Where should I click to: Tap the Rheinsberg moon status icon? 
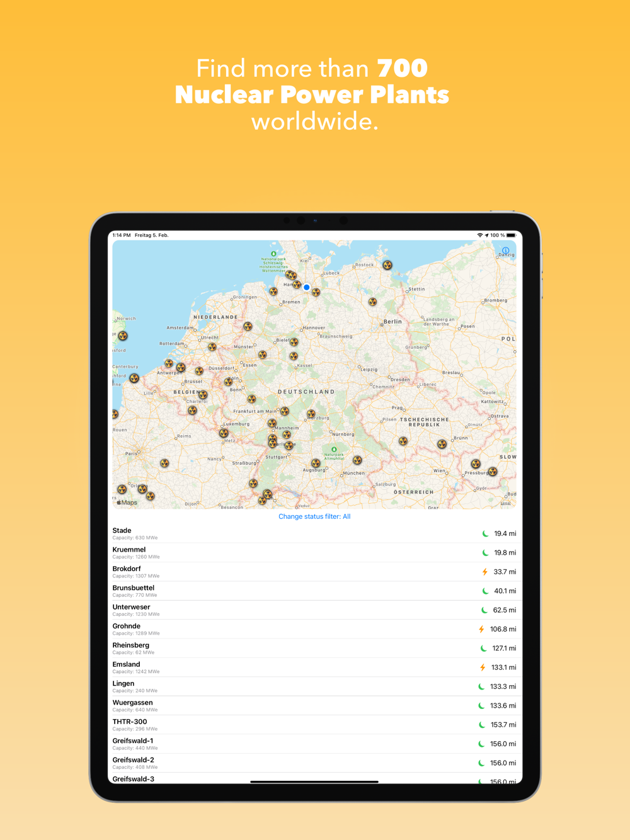coord(484,648)
